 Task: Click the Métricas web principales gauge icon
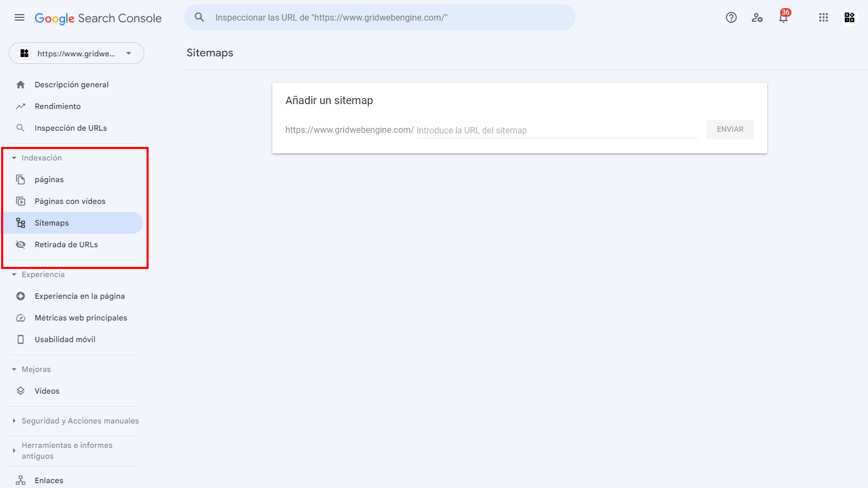(x=21, y=318)
